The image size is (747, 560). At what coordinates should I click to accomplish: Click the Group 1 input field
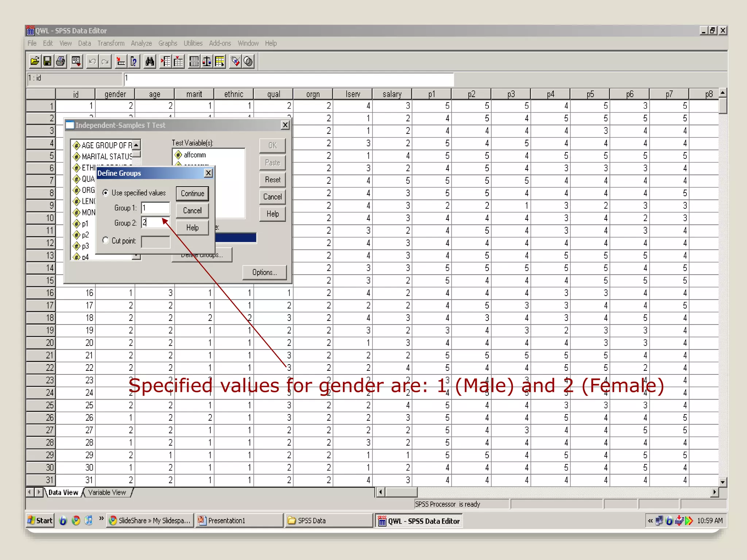(156, 208)
